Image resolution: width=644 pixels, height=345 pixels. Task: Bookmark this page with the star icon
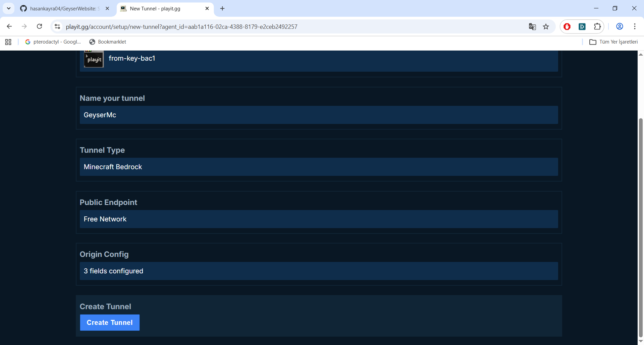tap(546, 26)
